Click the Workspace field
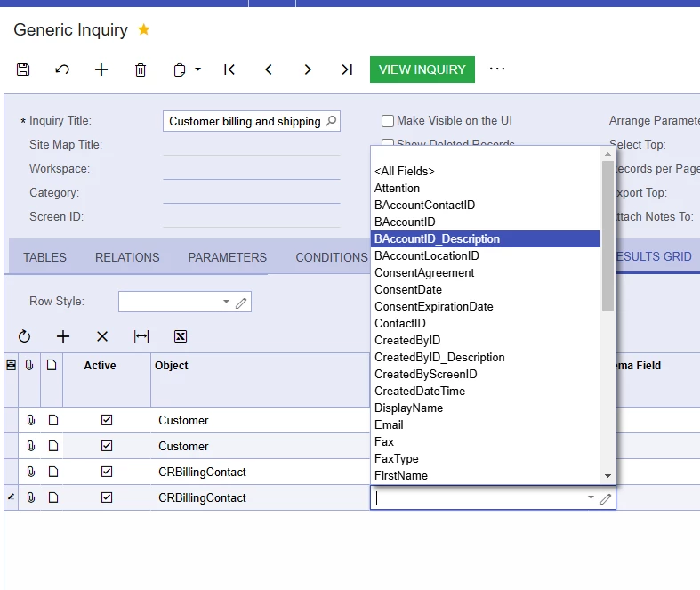The image size is (700, 590). point(252,169)
